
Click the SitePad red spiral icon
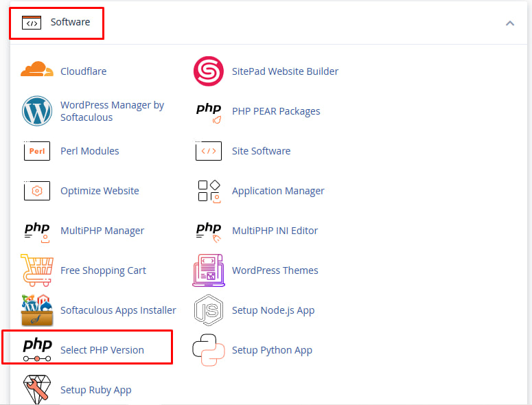click(208, 71)
